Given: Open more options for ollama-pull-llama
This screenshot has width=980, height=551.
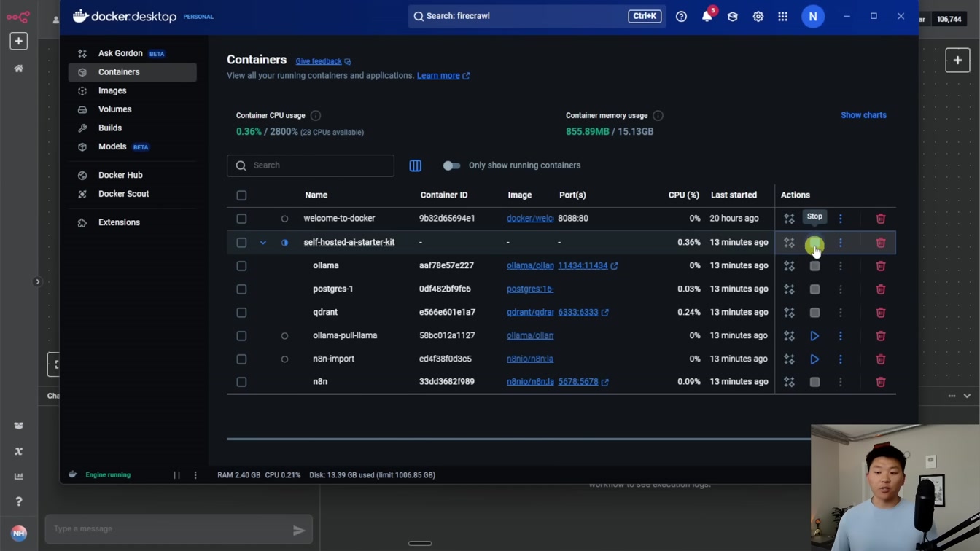Looking at the screenshot, I should pos(840,336).
